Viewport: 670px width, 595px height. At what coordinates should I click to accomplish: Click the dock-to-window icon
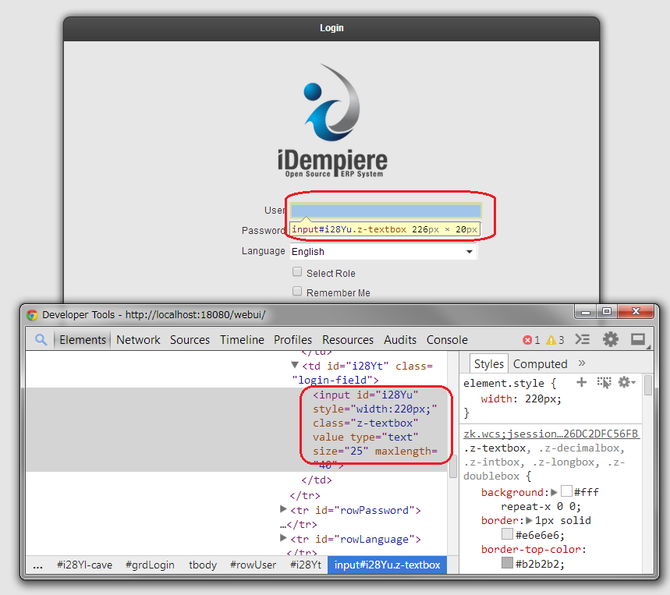pyautogui.click(x=638, y=339)
